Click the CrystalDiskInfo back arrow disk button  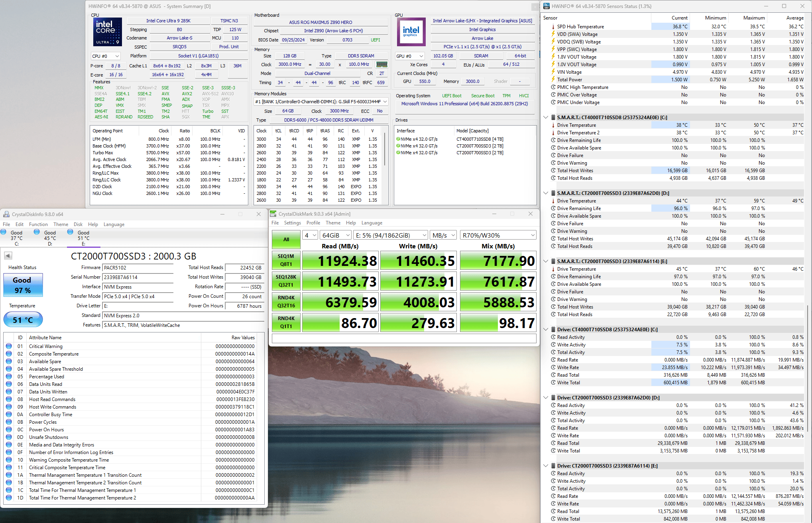click(8, 256)
